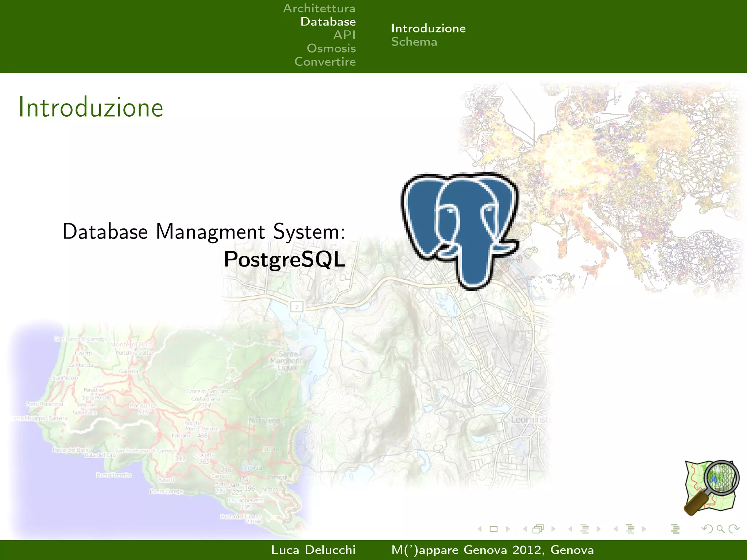Screen dimensions: 747x560
Task: Click the section navigation lines icon
Action: coord(630,529)
